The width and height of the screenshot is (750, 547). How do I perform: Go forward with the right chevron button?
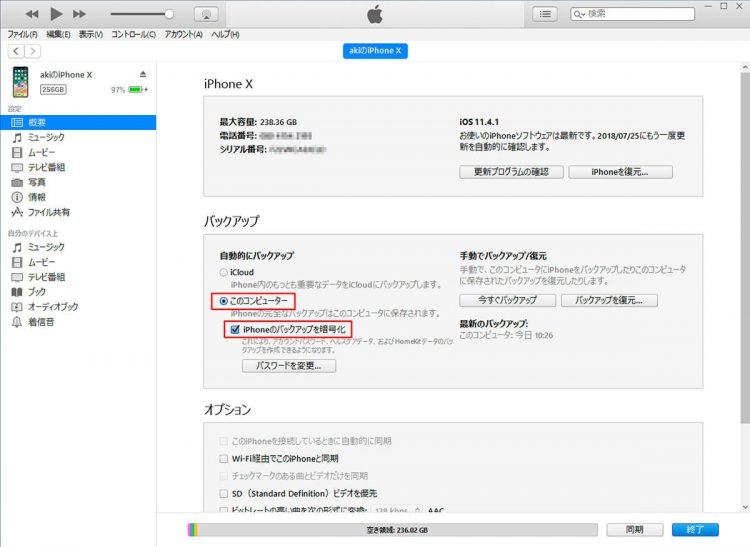click(33, 51)
